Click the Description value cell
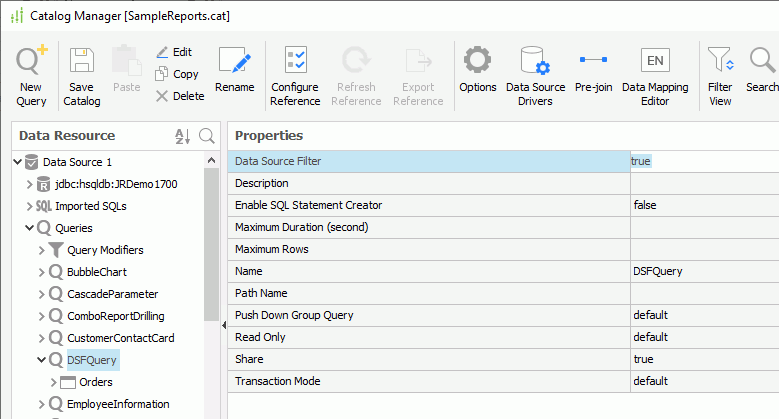Viewport: 779px width, 419px height. pos(704,183)
